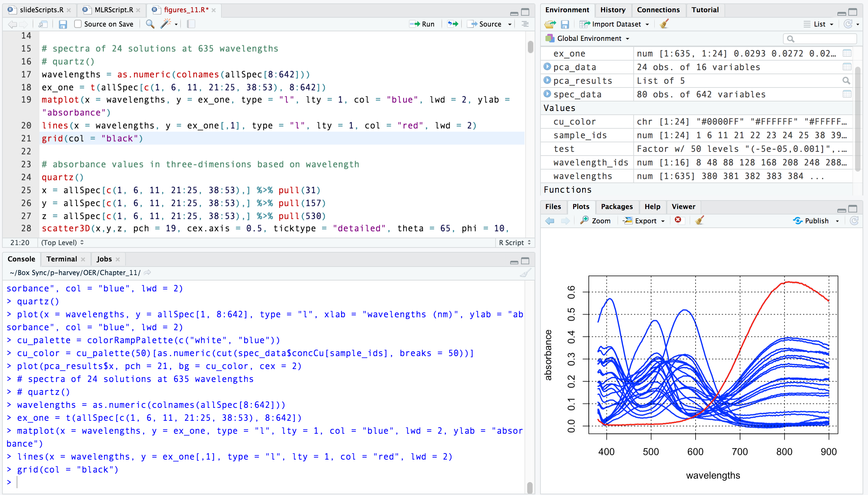Image resolution: width=868 pixels, height=495 pixels.
Task: Switch to the History tab
Action: pos(613,10)
